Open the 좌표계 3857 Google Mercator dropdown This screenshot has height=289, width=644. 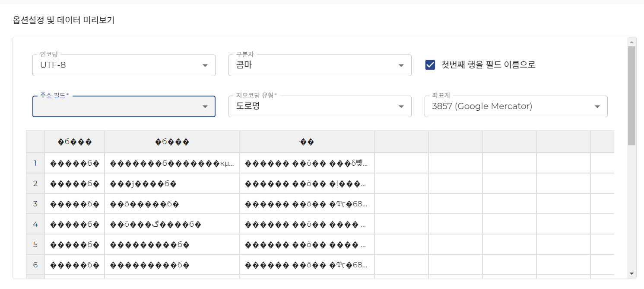(516, 106)
